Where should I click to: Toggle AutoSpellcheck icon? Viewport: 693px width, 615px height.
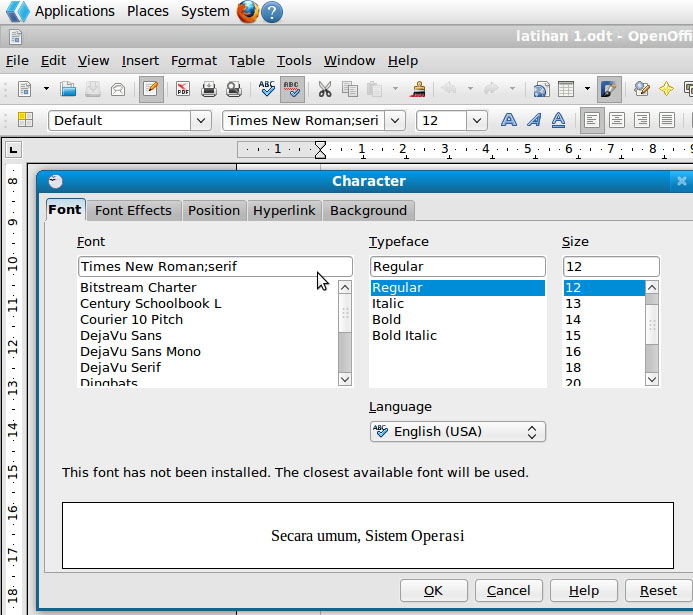point(292,89)
